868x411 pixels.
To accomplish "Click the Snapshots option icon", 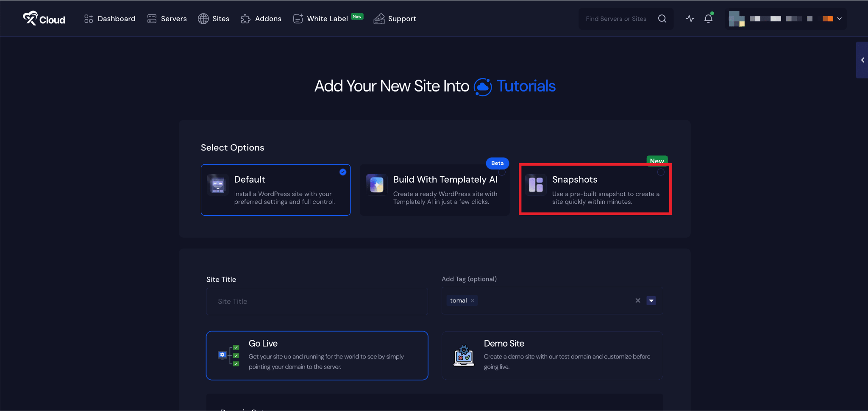I will pyautogui.click(x=536, y=185).
